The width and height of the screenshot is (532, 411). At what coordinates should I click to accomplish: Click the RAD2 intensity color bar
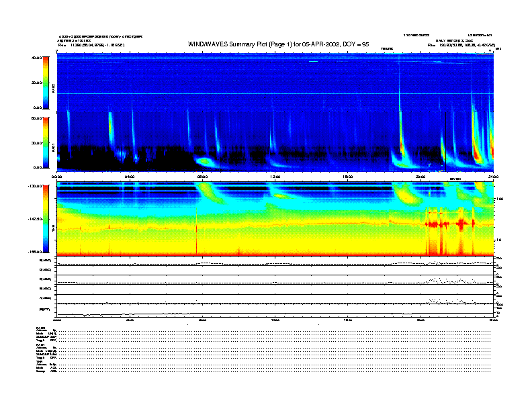pos(46,83)
